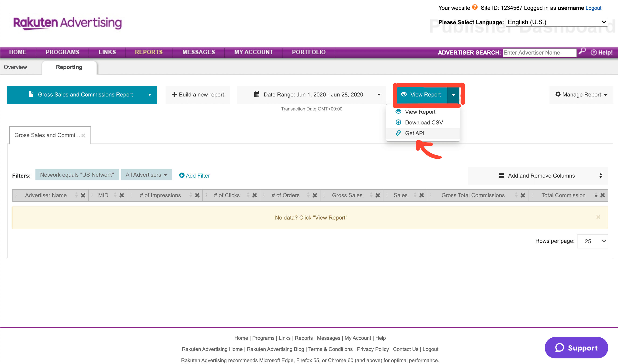
Task: Close the Gross Sales and Commi… report tab
Action: [83, 135]
